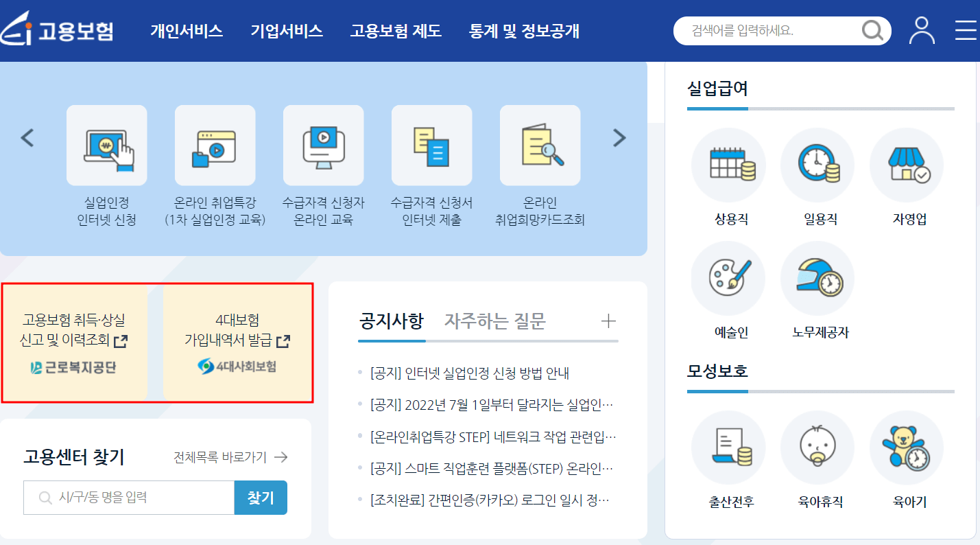This screenshot has width=980, height=545.
Task: Click the next arrow on the banner carousel
Action: pos(619,137)
